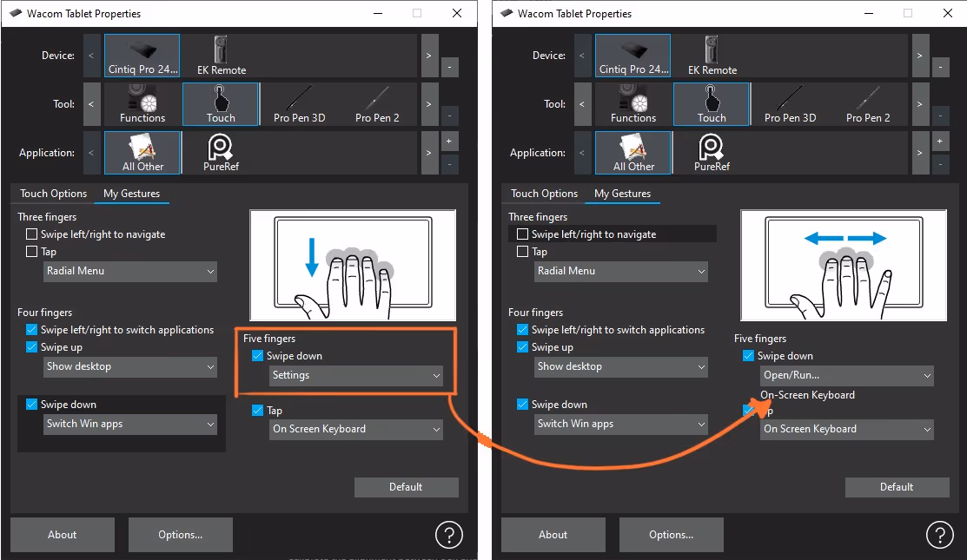Toggle four-finger Swipe down in left window
Image resolution: width=967 pixels, height=560 pixels.
point(31,404)
